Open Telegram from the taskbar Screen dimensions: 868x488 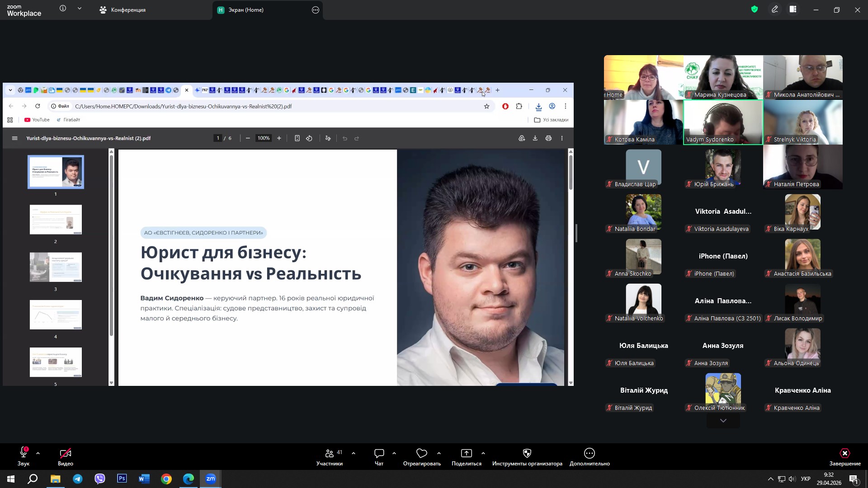[x=78, y=479]
